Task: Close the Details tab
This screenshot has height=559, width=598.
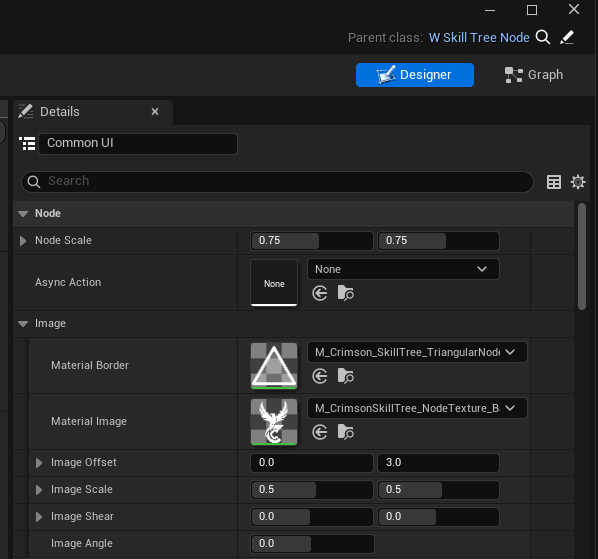Action: [x=155, y=112]
